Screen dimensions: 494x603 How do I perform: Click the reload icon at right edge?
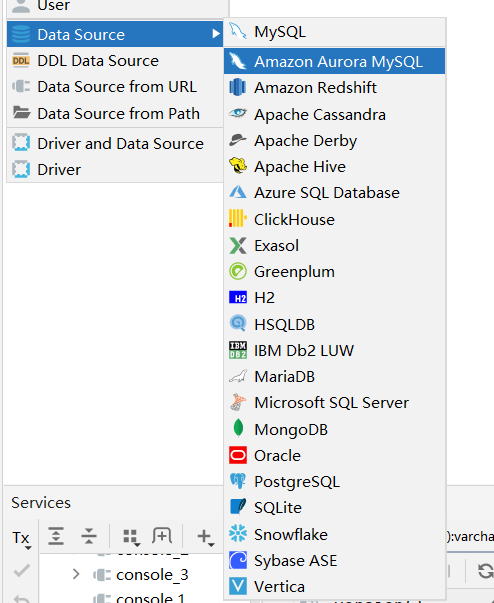(x=486, y=571)
